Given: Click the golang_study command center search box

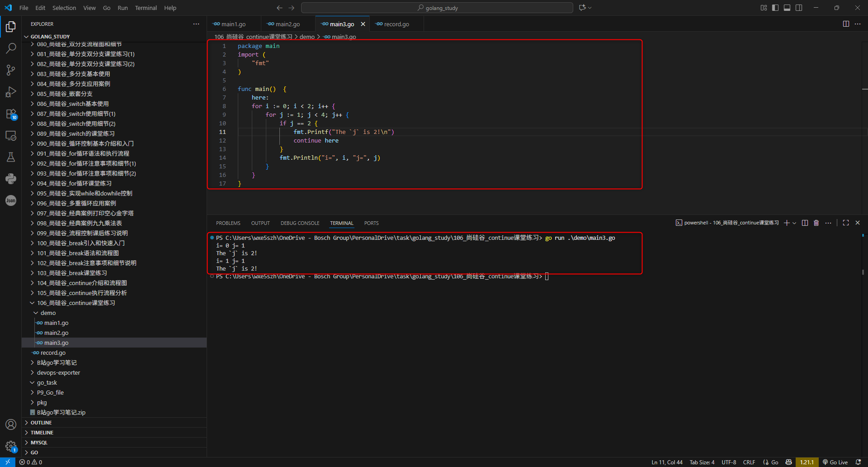Looking at the screenshot, I should click(437, 8).
